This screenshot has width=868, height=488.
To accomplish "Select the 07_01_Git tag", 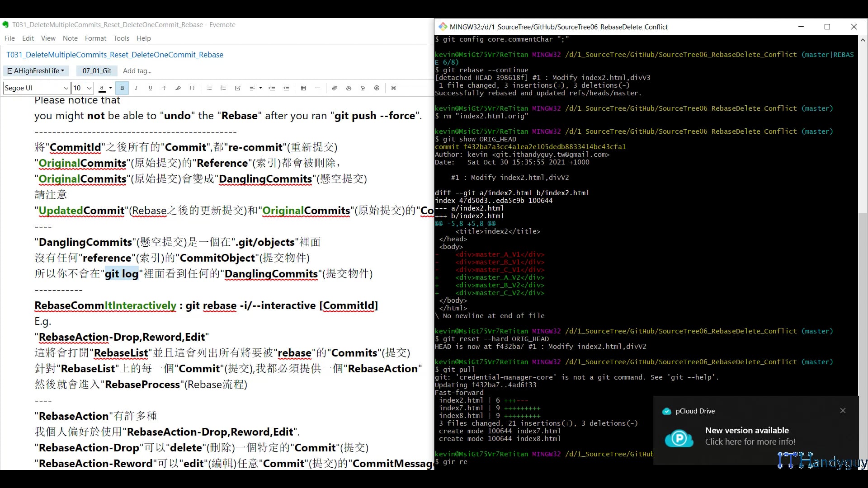I will click(x=96, y=70).
